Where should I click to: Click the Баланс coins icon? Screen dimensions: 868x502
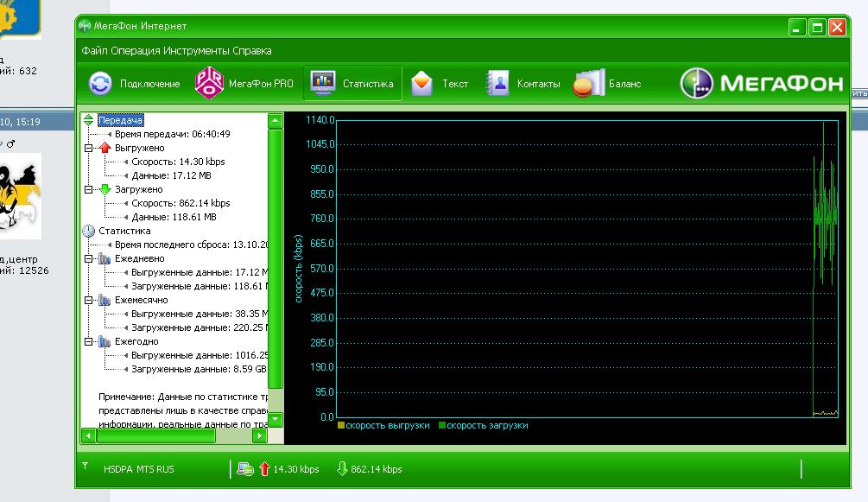(589, 84)
